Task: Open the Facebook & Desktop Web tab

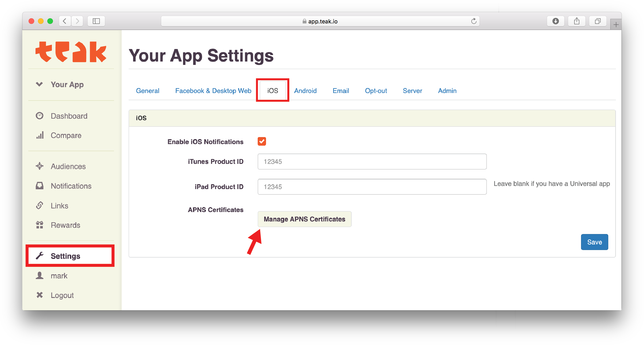Action: (x=213, y=90)
